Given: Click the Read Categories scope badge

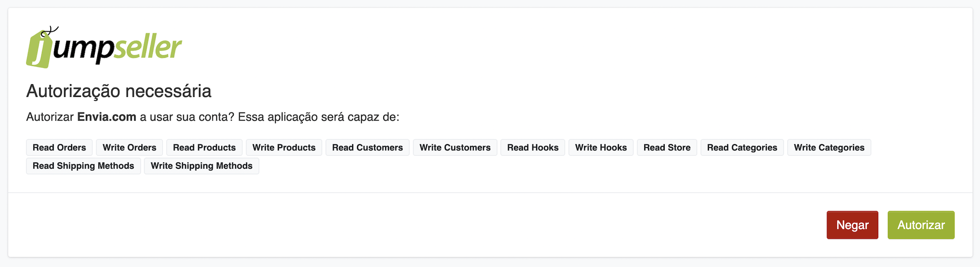Looking at the screenshot, I should (x=742, y=148).
